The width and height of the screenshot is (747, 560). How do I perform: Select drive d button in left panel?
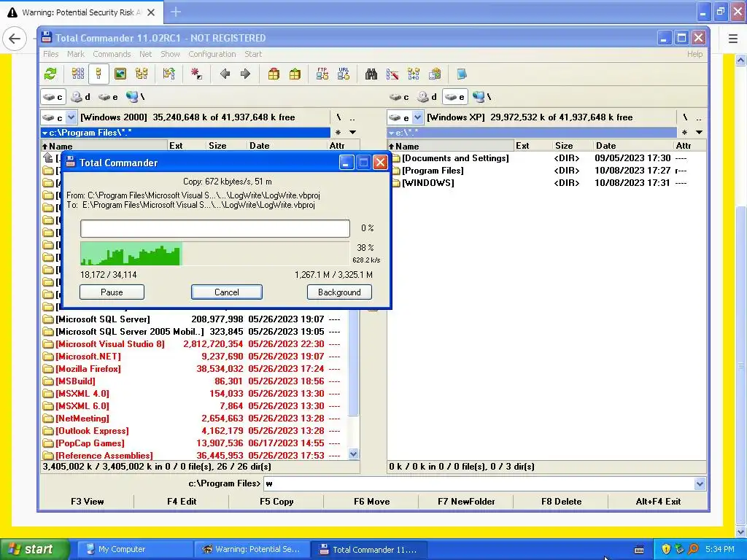(x=80, y=97)
